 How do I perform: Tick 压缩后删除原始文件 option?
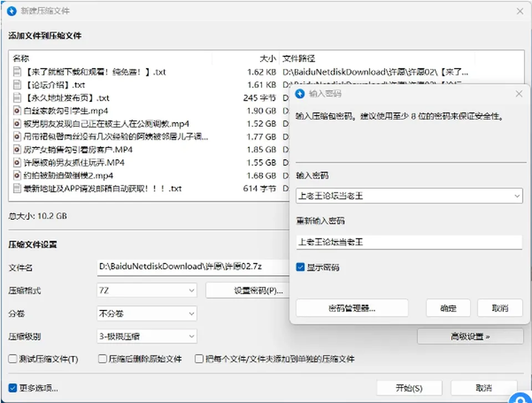click(x=102, y=359)
